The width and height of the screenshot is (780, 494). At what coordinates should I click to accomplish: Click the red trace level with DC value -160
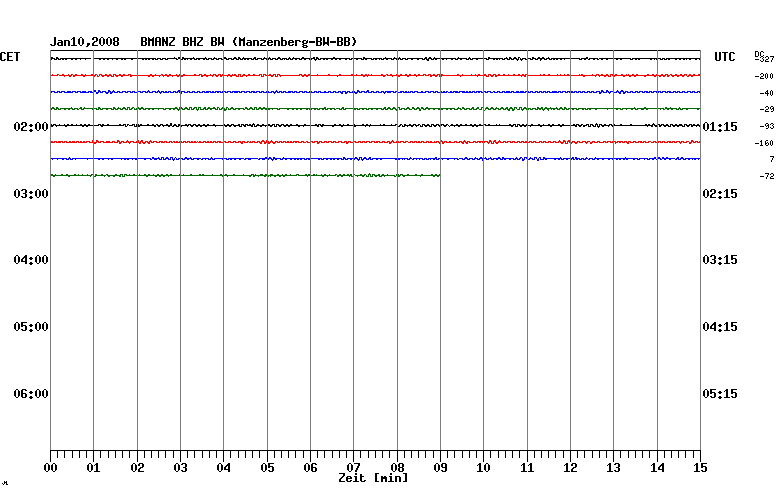click(x=376, y=142)
